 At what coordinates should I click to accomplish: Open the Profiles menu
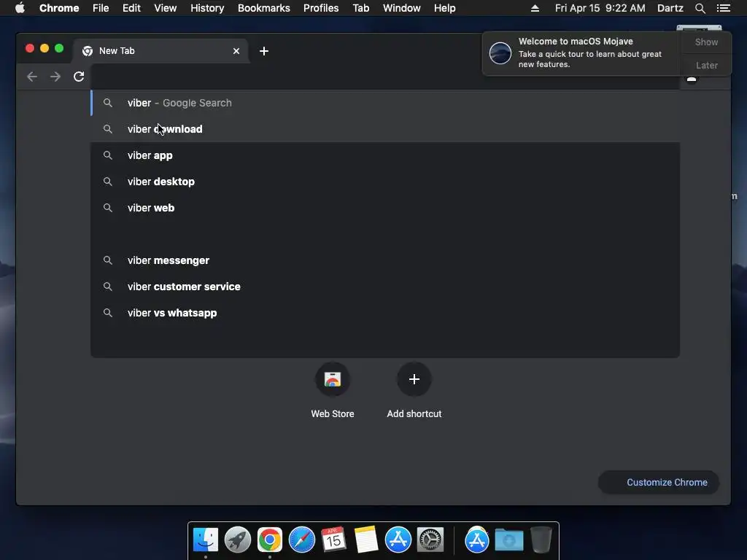[x=321, y=8]
